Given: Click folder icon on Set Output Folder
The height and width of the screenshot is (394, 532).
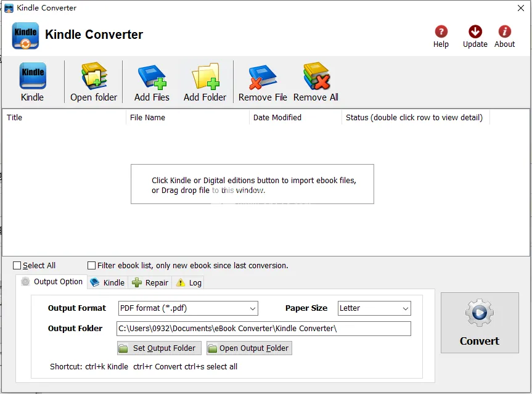Looking at the screenshot, I should click(123, 348).
